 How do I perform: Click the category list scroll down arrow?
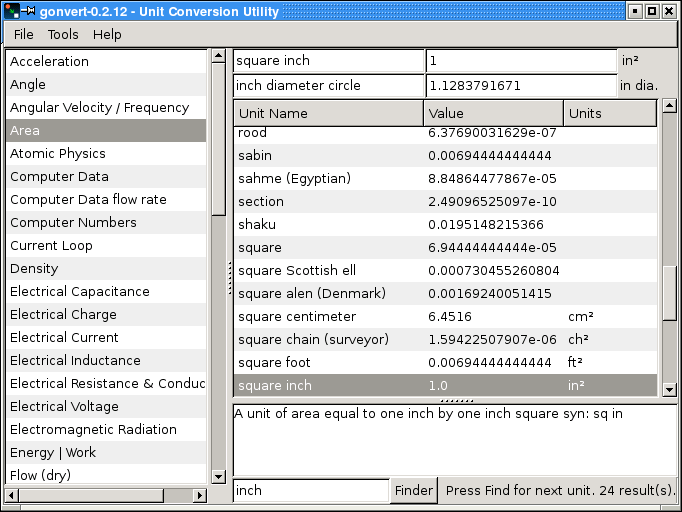pyautogui.click(x=218, y=477)
